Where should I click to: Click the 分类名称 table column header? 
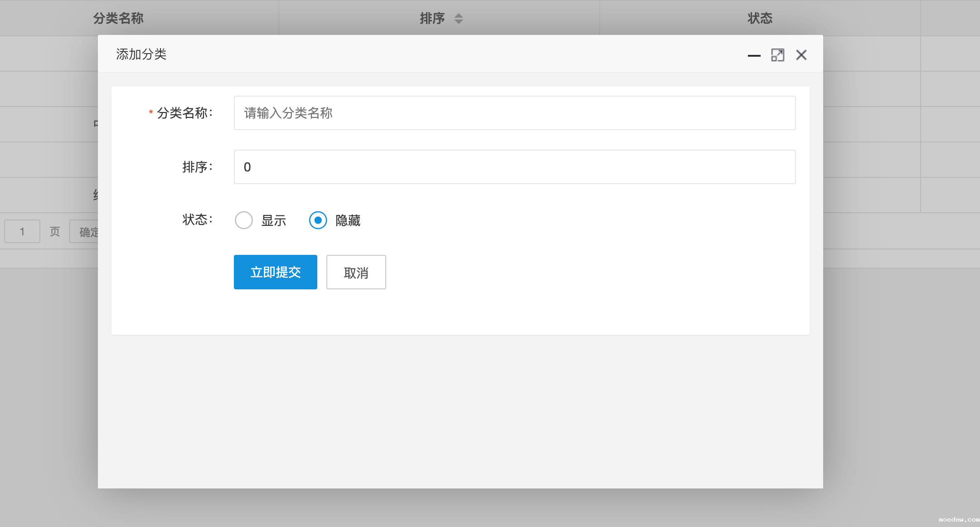[118, 18]
